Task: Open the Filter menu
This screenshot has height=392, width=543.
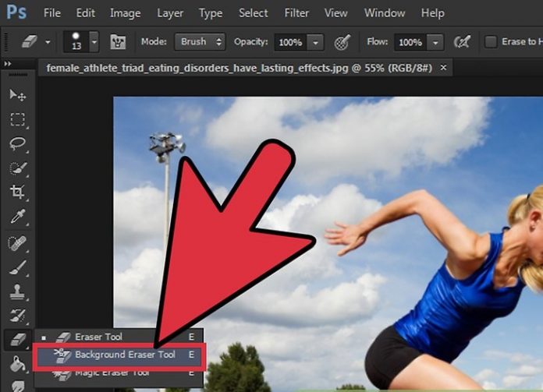Action: 296,13
